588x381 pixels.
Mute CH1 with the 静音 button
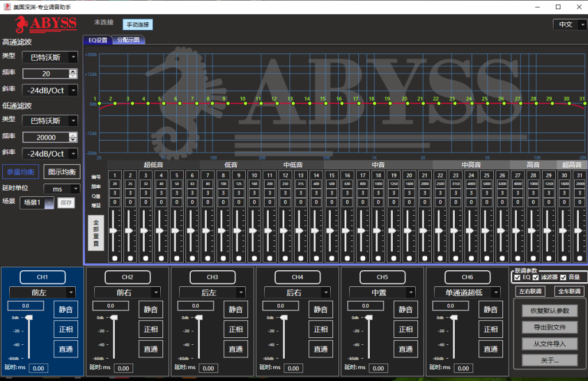(x=65, y=309)
